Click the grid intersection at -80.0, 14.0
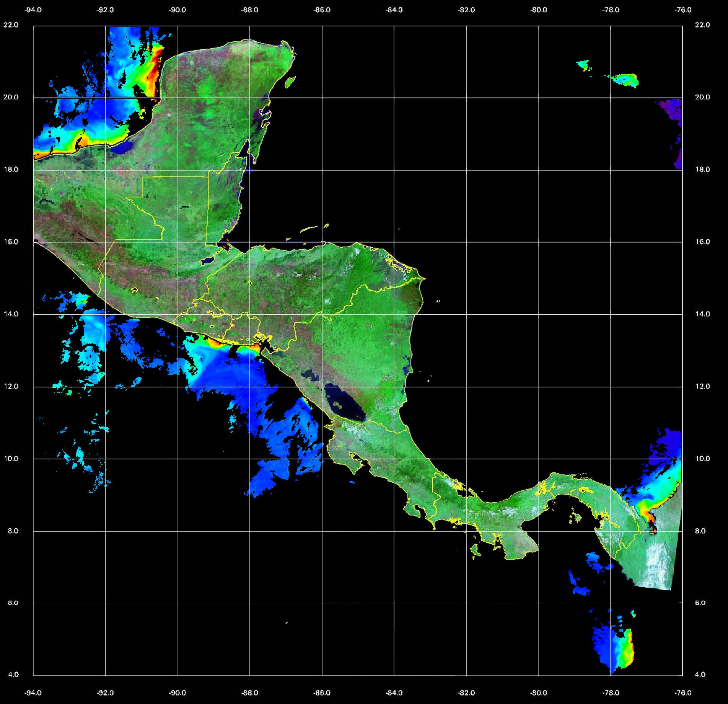Viewport: 728px width, 704px height. 538,315
